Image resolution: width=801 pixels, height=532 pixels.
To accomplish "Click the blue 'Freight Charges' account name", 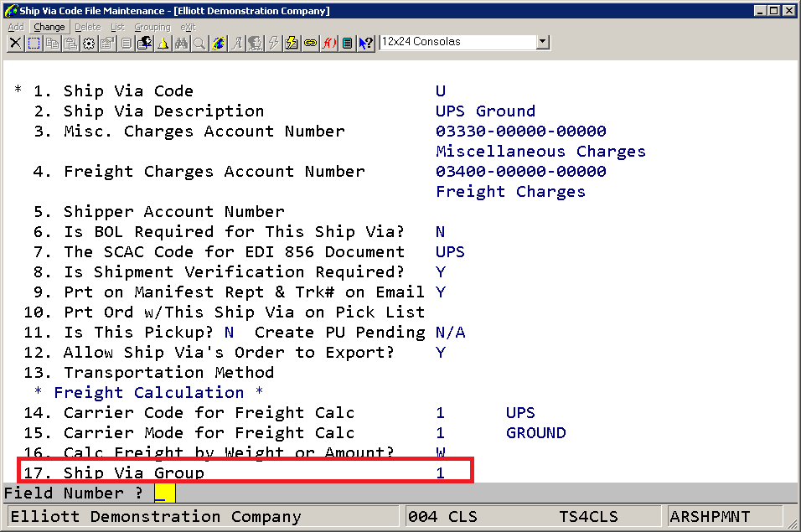I will [x=510, y=192].
